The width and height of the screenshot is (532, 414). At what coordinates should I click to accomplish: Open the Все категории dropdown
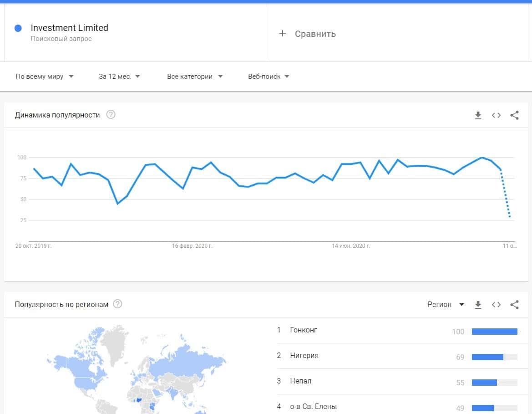[x=195, y=77]
